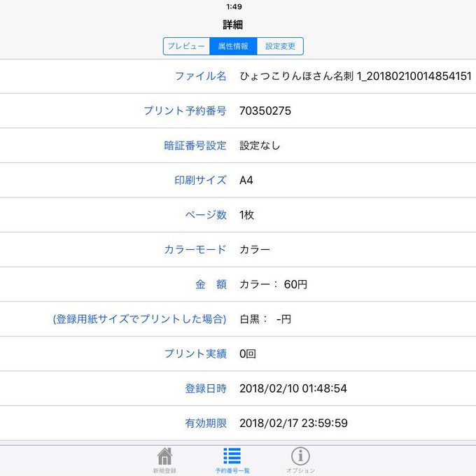Tap the 登録日時 timestamp 2018/02/10
Screen dimensions: 476x476
point(293,388)
